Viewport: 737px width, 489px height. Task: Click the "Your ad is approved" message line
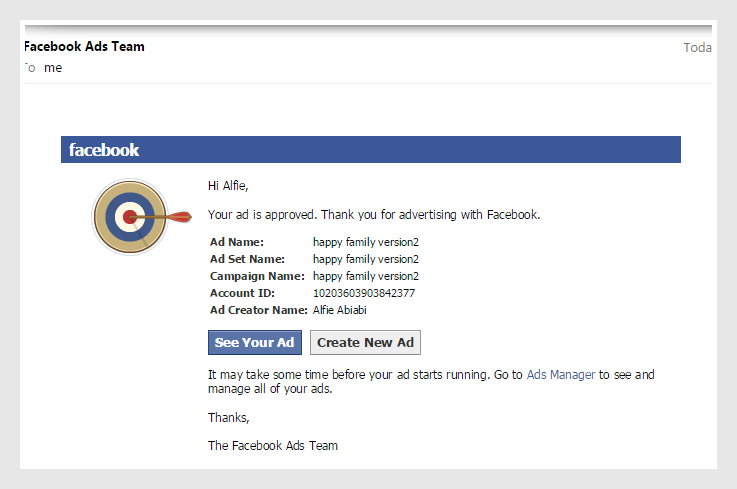(x=373, y=215)
